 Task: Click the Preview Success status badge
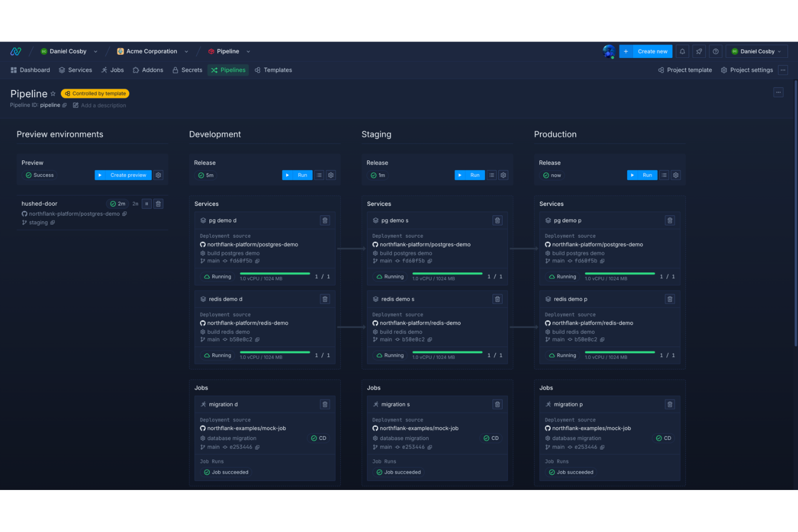[x=39, y=175]
